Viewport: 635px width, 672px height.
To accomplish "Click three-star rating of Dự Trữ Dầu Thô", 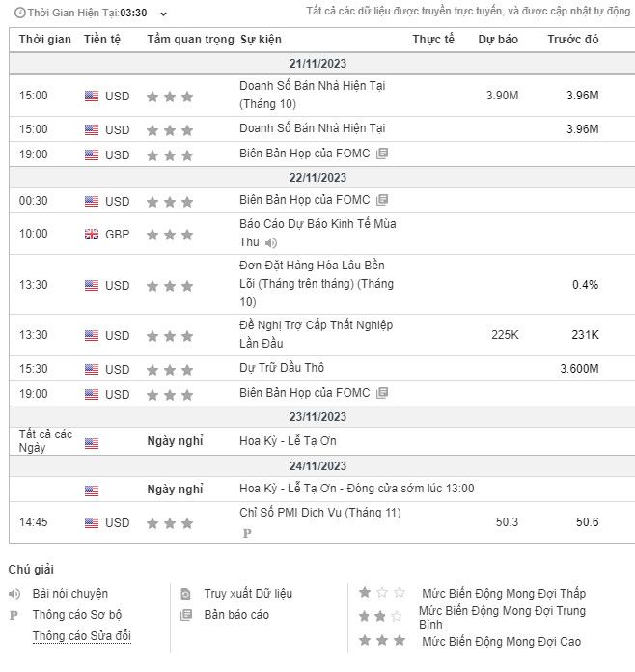I will (170, 369).
